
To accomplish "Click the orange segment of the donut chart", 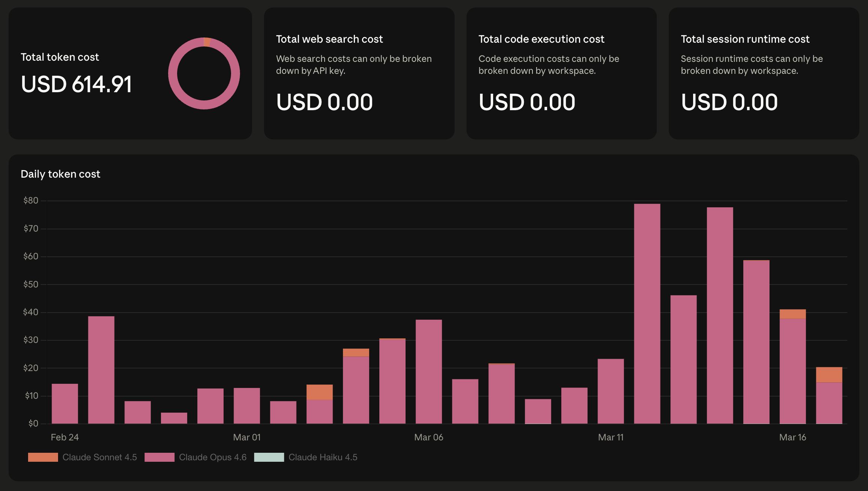I will 206,41.
